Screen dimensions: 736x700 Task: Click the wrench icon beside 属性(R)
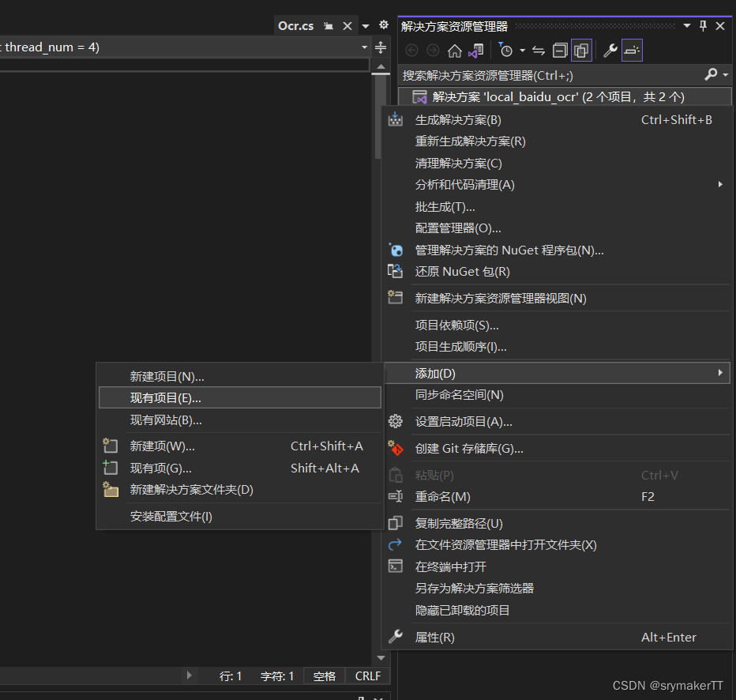[x=395, y=637]
